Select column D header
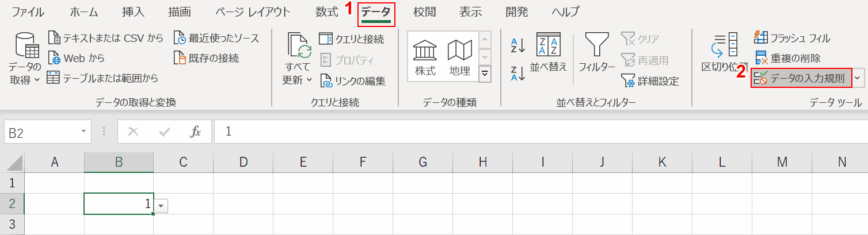This screenshot has width=868, height=235. pyautogui.click(x=243, y=163)
